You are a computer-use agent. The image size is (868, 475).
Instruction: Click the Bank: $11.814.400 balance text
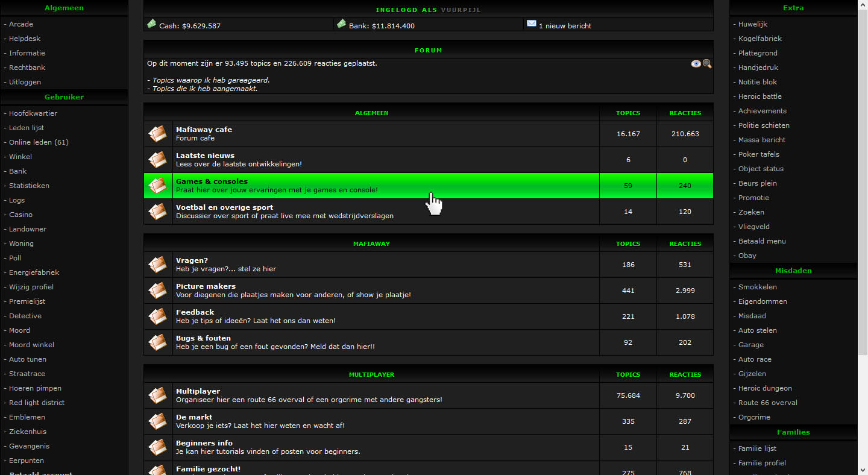382,26
